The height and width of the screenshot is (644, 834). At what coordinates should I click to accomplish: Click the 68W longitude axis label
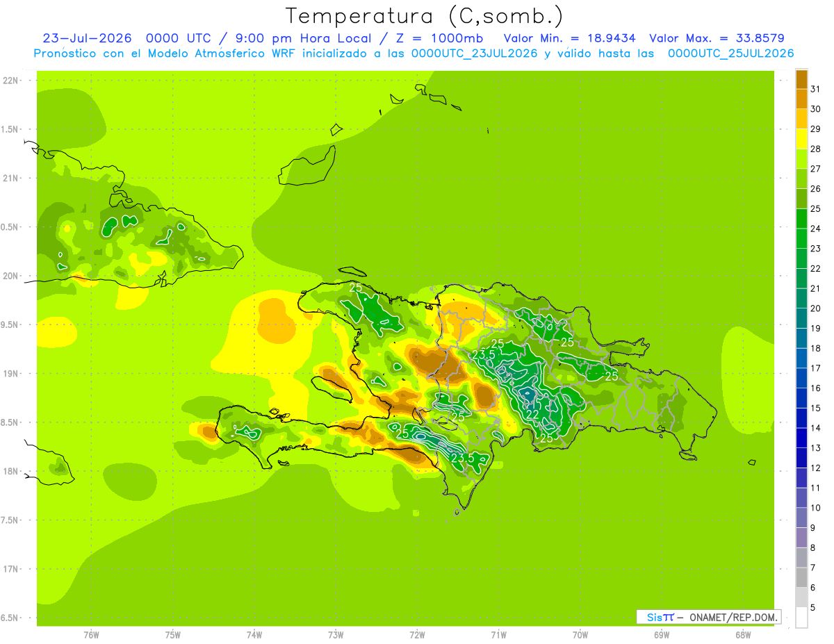tap(743, 634)
